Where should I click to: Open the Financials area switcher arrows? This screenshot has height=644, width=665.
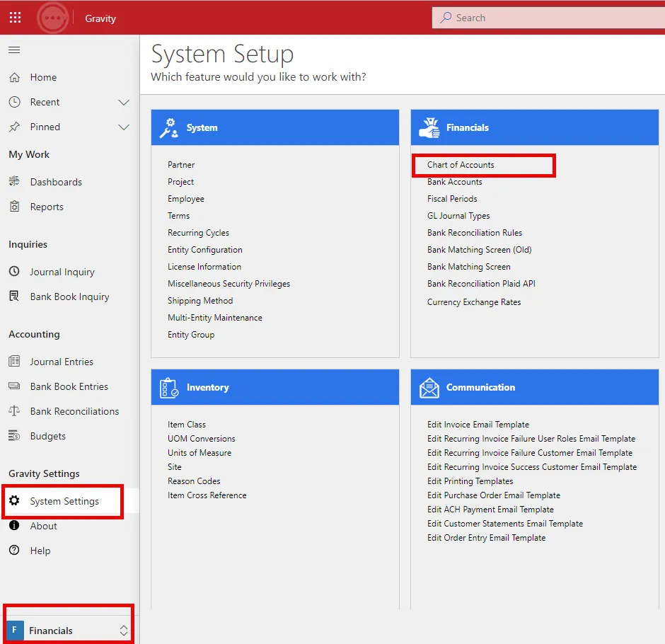(124, 631)
